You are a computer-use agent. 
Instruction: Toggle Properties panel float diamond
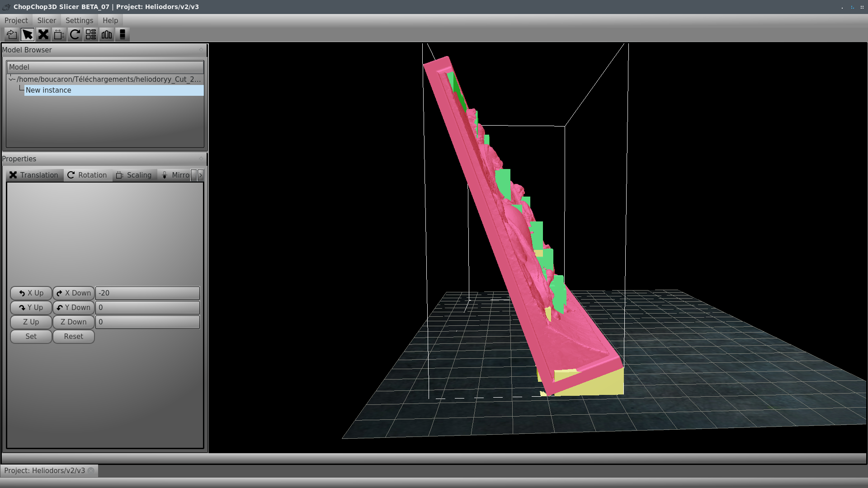pos(201,159)
